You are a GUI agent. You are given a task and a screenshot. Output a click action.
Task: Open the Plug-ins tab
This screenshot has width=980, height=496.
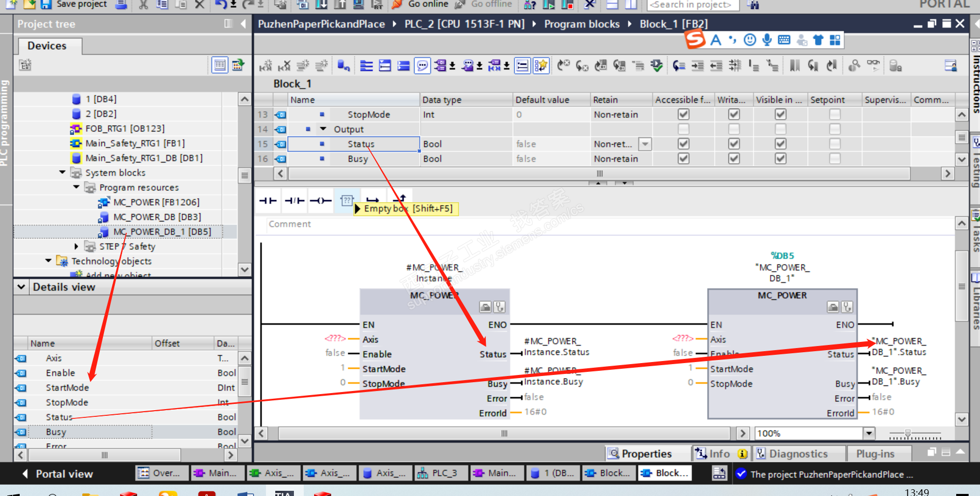click(875, 454)
